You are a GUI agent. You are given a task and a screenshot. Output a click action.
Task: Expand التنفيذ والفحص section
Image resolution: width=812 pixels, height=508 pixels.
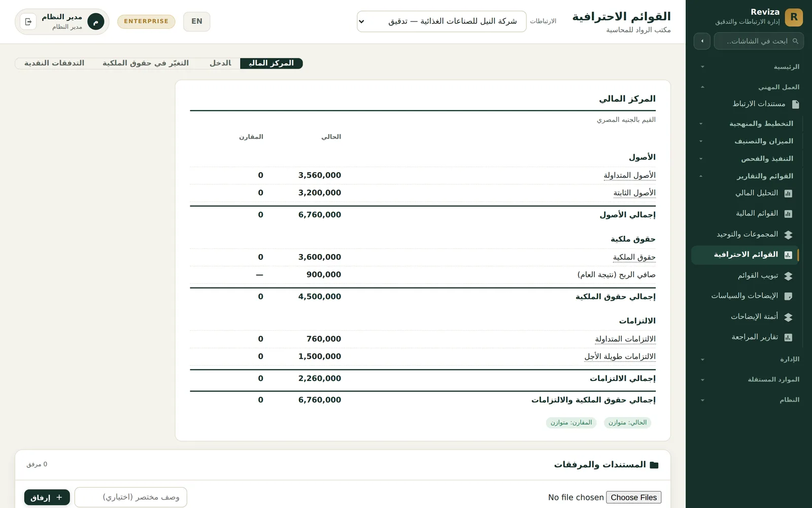746,158
